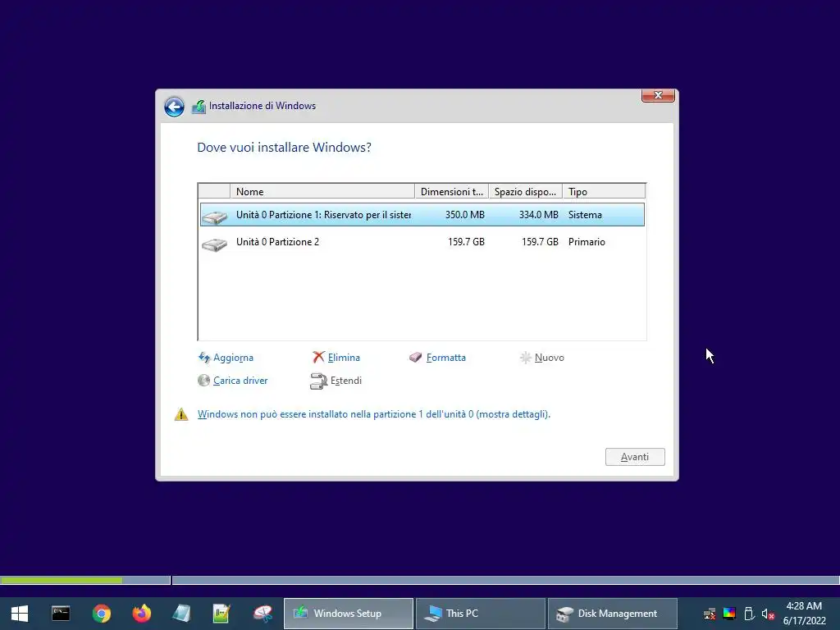Format partition with the Formatta link

(x=445, y=358)
